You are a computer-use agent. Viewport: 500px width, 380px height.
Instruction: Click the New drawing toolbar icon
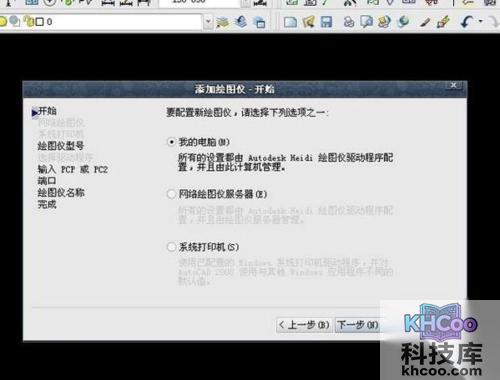(x=290, y=22)
